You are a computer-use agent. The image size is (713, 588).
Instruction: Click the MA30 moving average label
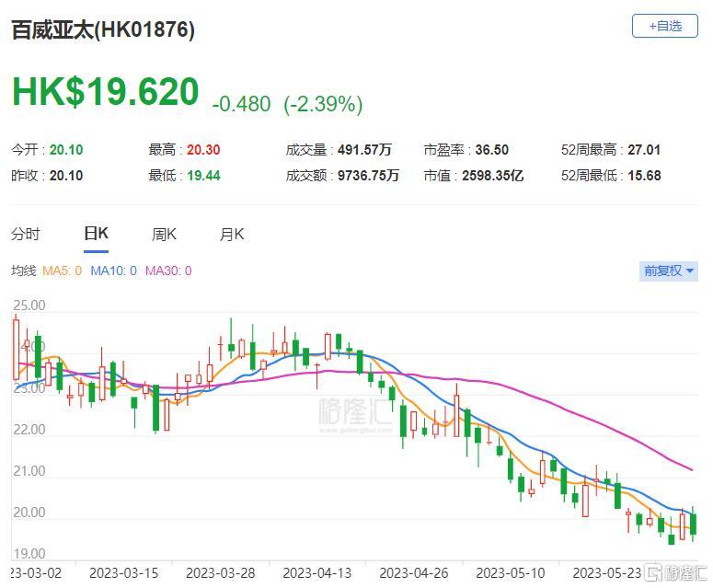pos(168,271)
